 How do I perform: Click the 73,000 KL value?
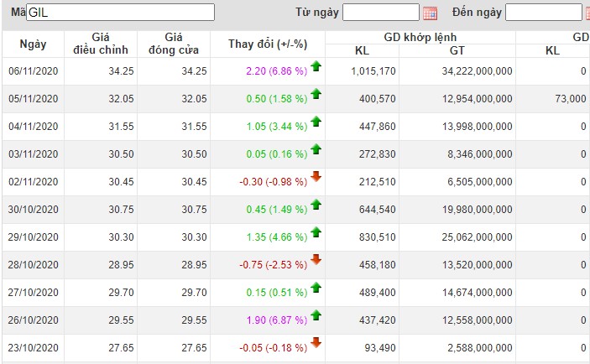click(571, 99)
